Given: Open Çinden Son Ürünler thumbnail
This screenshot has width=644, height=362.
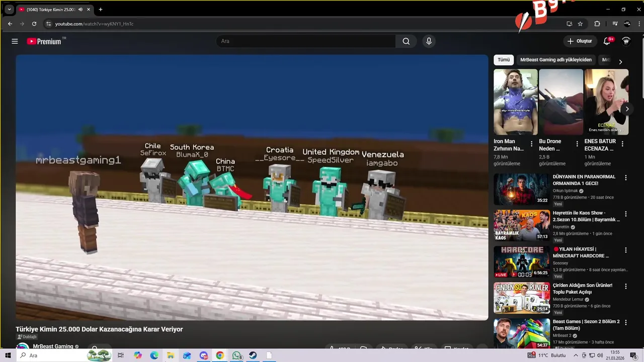Looking at the screenshot, I should click(x=522, y=298).
